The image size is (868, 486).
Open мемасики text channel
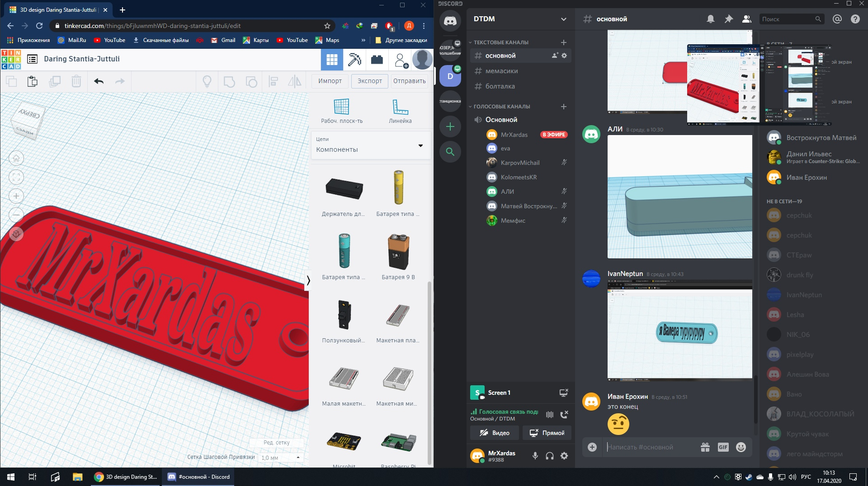[x=521, y=71]
